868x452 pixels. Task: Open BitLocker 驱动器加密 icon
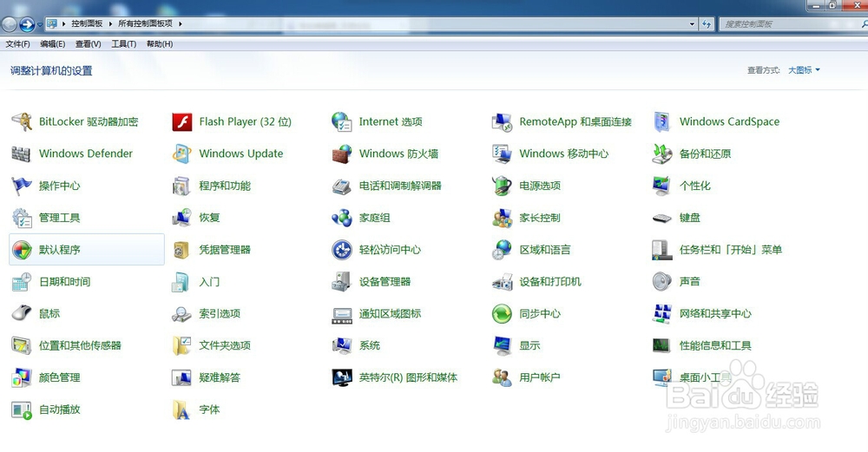tap(22, 121)
